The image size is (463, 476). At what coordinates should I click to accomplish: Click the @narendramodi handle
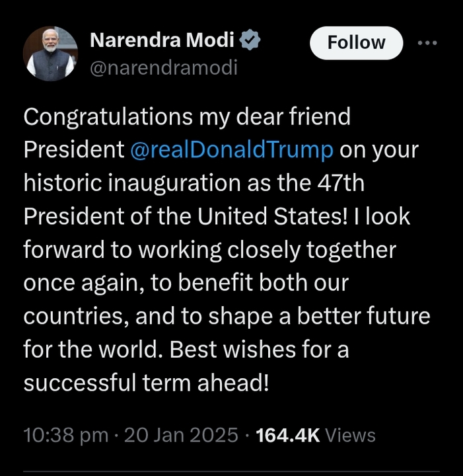tap(163, 67)
